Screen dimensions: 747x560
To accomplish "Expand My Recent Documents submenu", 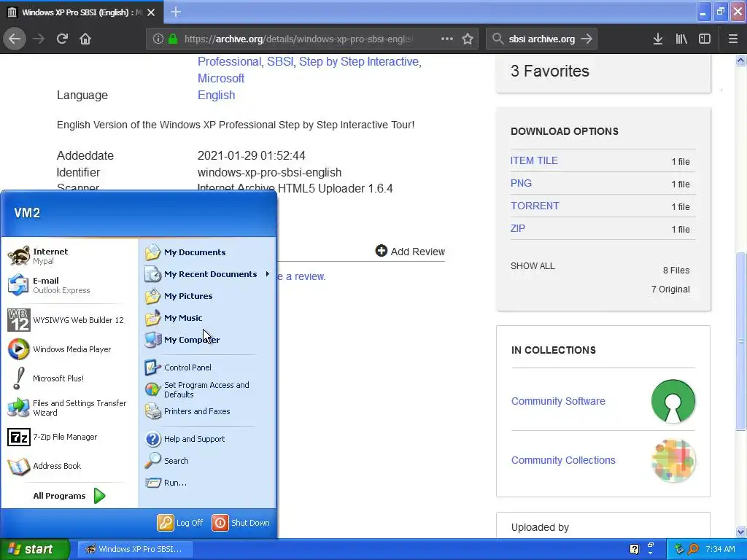I will tap(207, 274).
